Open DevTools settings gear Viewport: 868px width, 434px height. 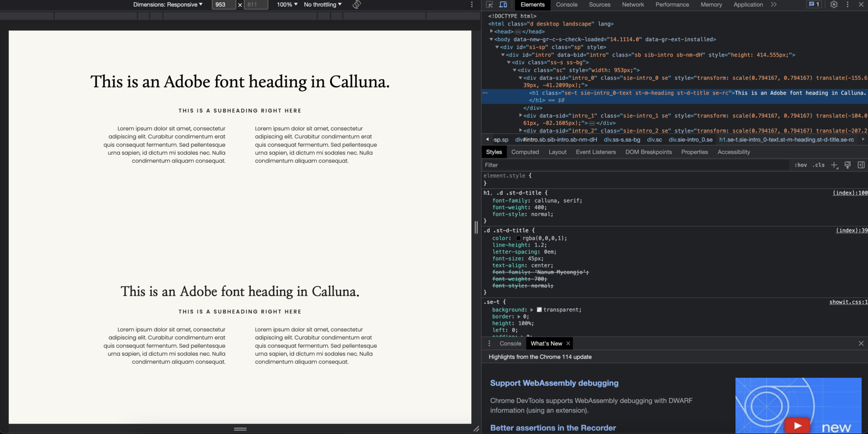pos(834,5)
